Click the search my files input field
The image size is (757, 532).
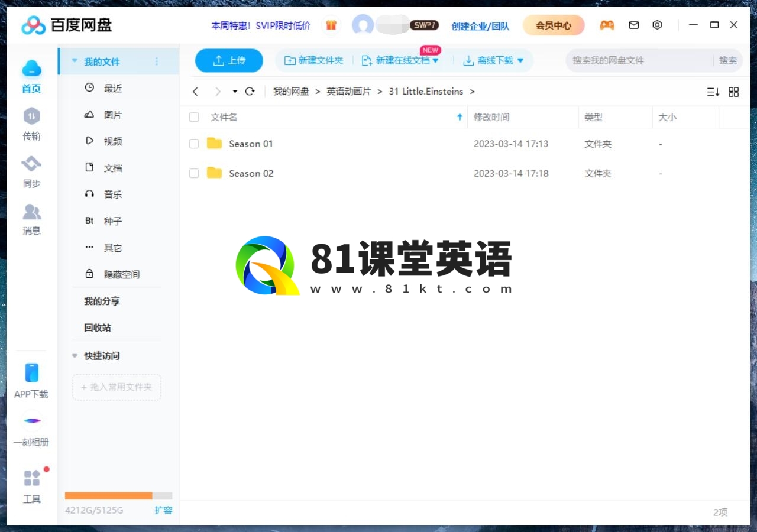pos(639,60)
